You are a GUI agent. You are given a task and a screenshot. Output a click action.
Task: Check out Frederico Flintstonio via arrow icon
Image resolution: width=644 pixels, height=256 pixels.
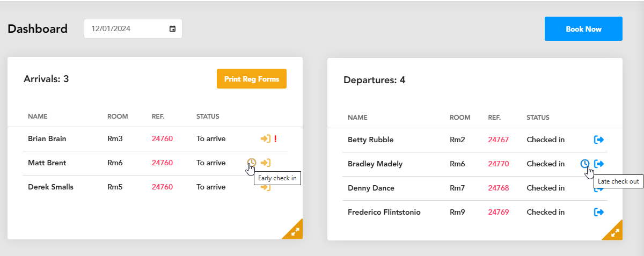pyautogui.click(x=599, y=212)
